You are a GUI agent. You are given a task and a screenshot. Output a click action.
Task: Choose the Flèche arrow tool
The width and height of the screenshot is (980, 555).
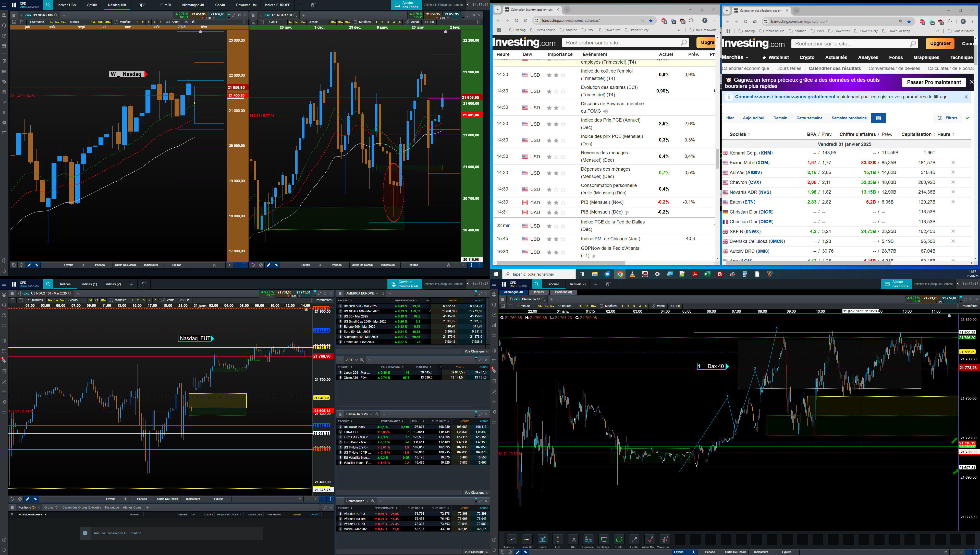(634, 539)
